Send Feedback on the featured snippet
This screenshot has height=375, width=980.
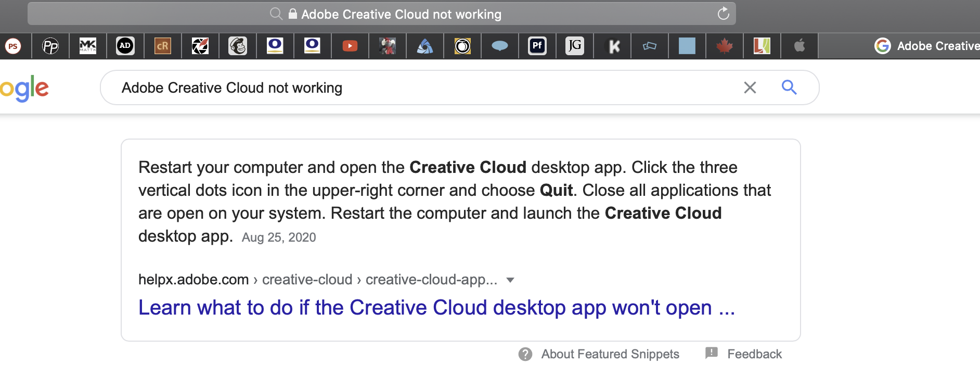pyautogui.click(x=754, y=354)
